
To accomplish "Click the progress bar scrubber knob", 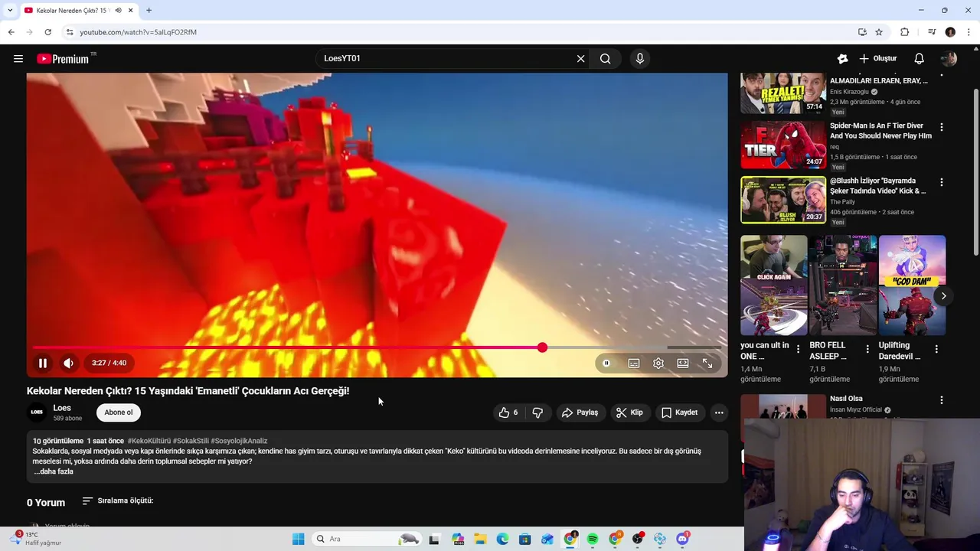I will (542, 347).
